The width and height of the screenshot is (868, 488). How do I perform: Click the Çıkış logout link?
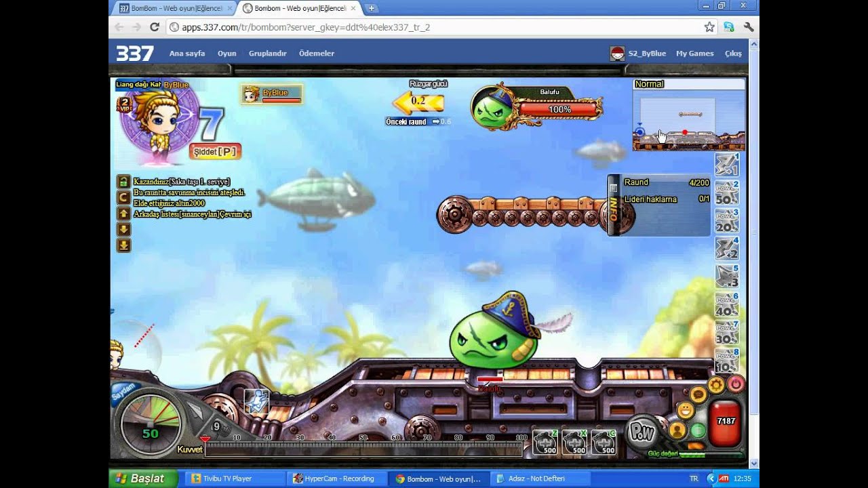tap(733, 54)
